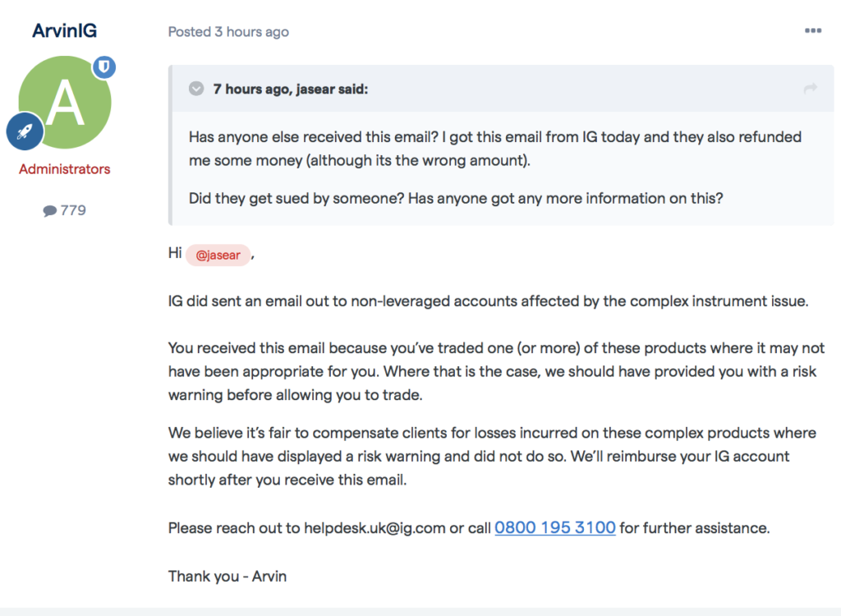Click the paragraph about complex instrument issue
841x616 pixels.
coord(488,301)
